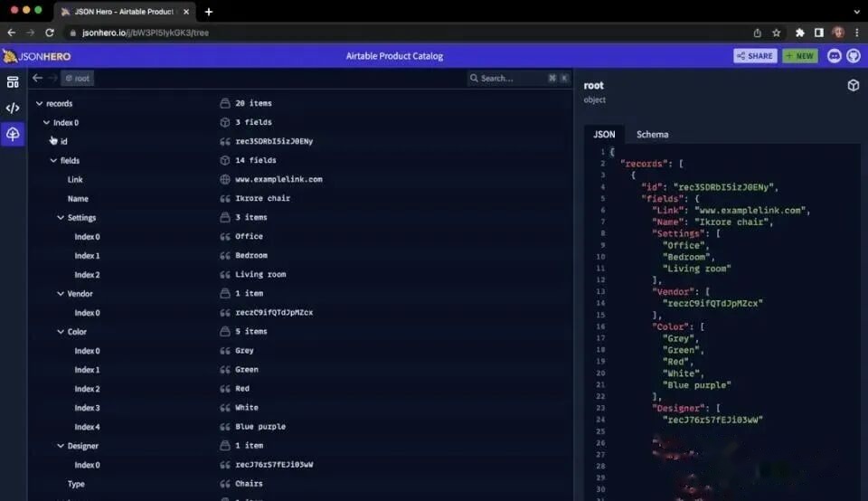
Task: Collapse the Designer array
Action: coord(61,446)
